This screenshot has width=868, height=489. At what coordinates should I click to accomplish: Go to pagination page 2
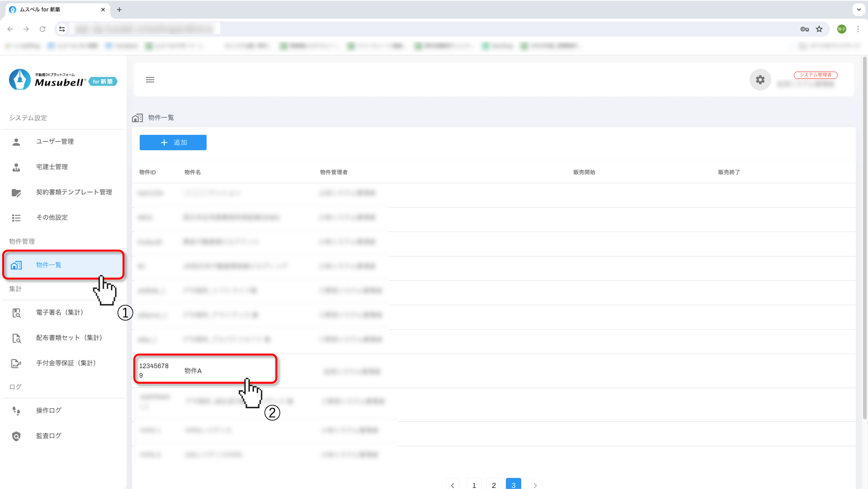pyautogui.click(x=494, y=485)
